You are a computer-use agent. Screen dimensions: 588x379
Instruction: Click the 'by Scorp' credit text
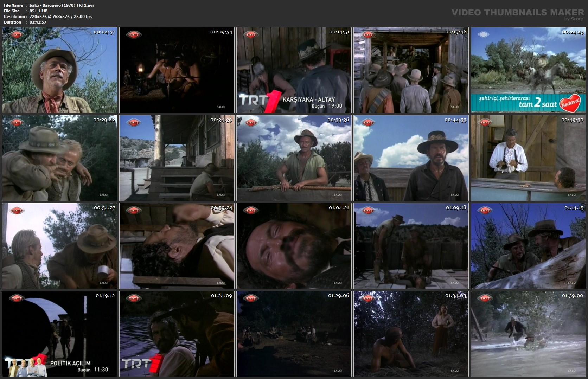coord(574,19)
